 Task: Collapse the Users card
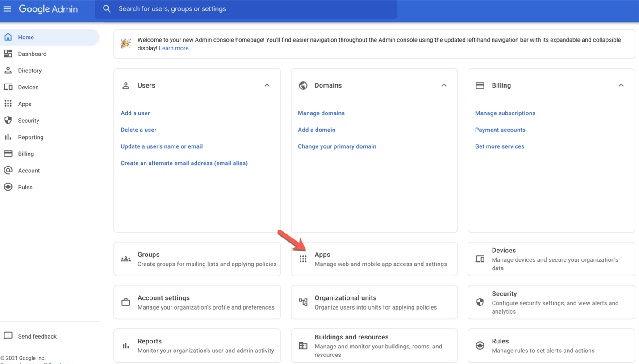coord(267,85)
